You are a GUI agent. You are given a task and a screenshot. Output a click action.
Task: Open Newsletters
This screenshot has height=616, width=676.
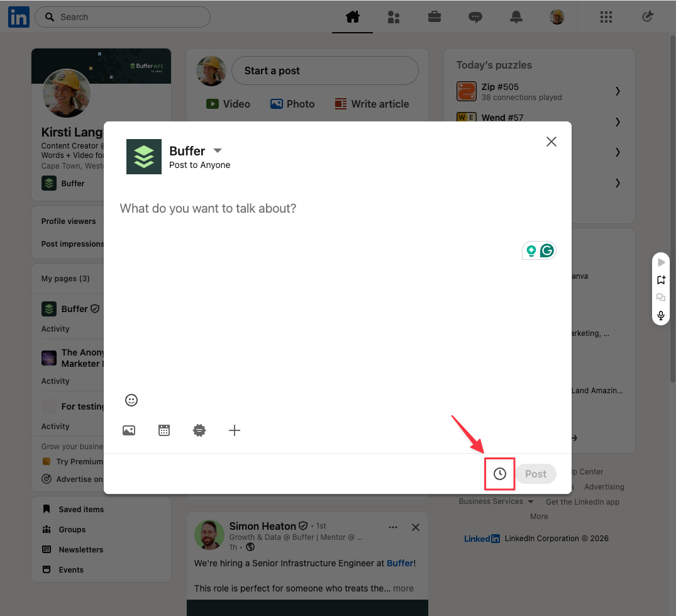point(73,549)
